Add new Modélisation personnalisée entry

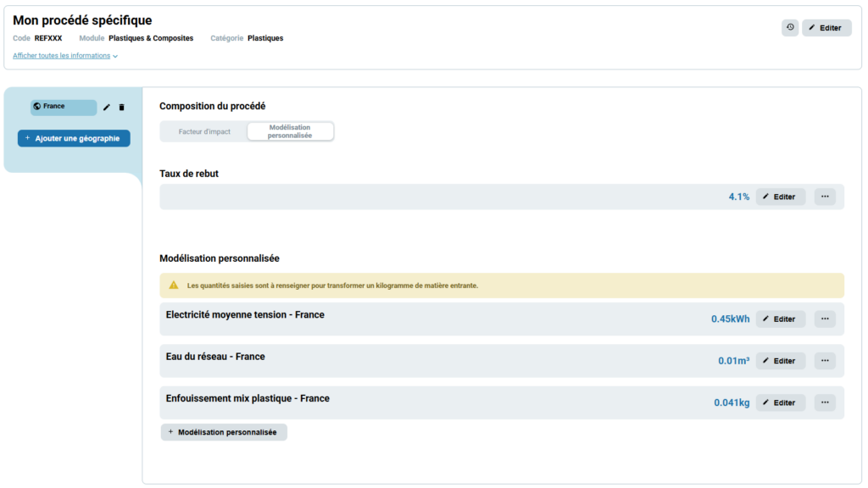tap(224, 432)
